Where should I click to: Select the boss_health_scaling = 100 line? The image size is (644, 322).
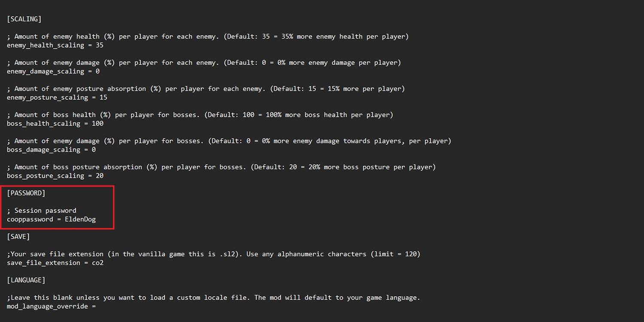click(55, 124)
